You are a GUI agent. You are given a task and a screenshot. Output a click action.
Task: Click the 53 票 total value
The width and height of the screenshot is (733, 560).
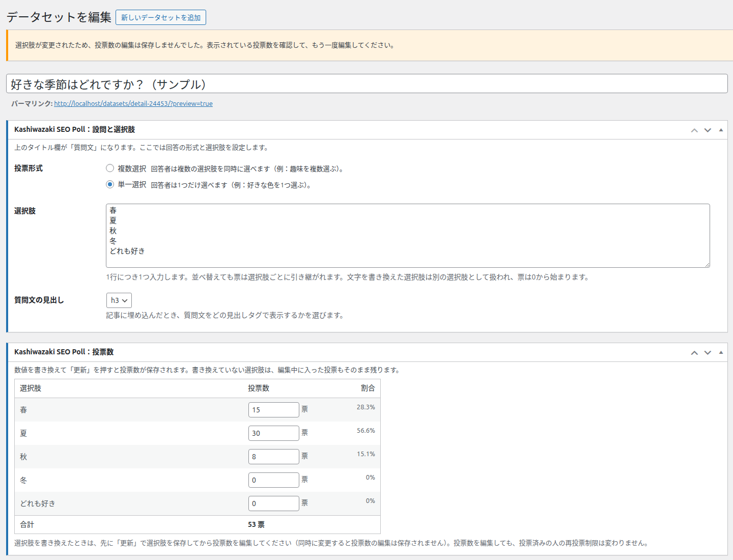(x=256, y=524)
